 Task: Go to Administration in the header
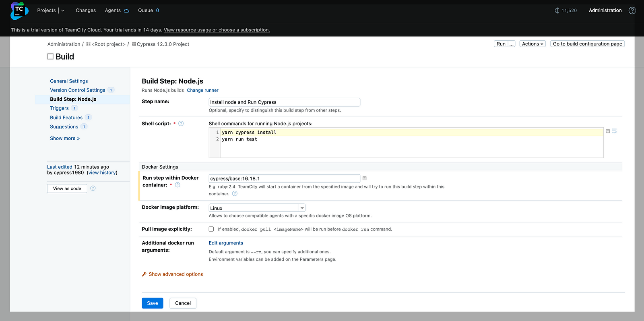click(x=605, y=10)
